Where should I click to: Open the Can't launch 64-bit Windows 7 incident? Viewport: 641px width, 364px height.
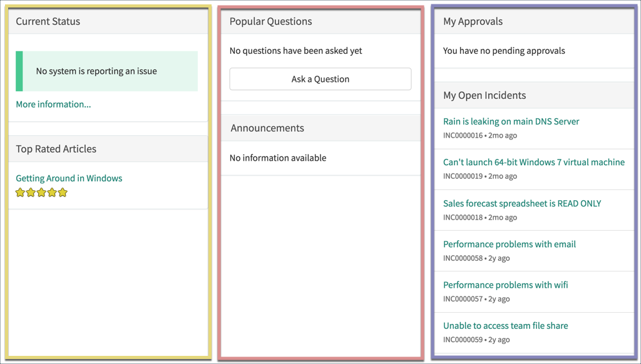point(534,162)
